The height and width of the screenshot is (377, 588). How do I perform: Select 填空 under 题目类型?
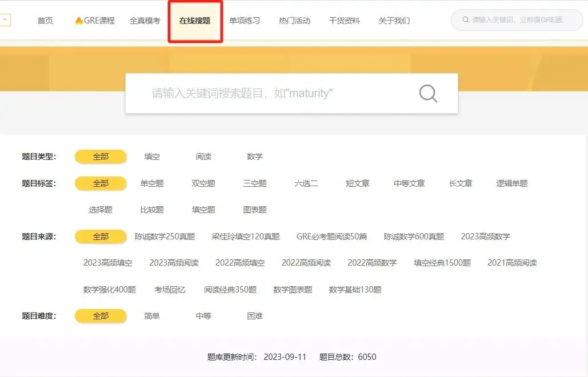point(152,157)
